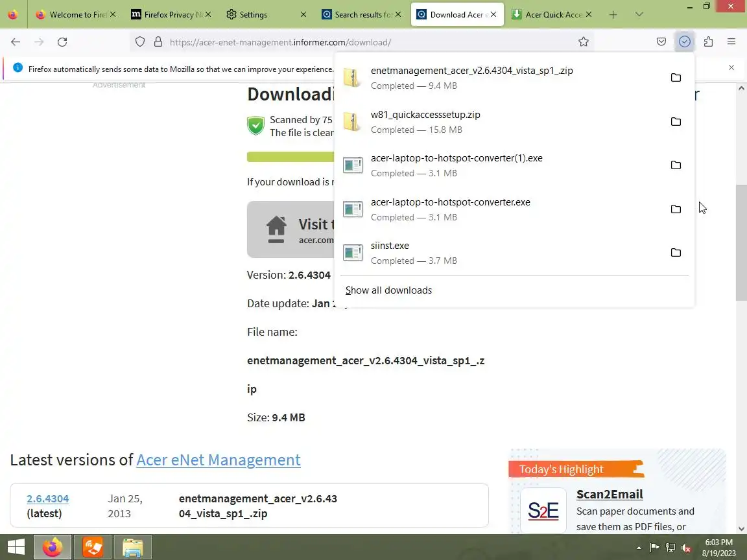
Task: Close the Settings tab
Action: point(303,14)
